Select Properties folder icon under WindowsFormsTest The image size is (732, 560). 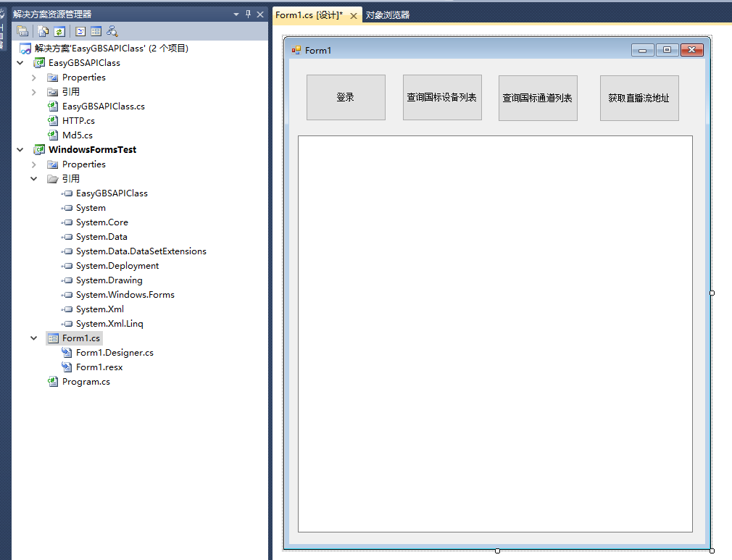click(53, 164)
